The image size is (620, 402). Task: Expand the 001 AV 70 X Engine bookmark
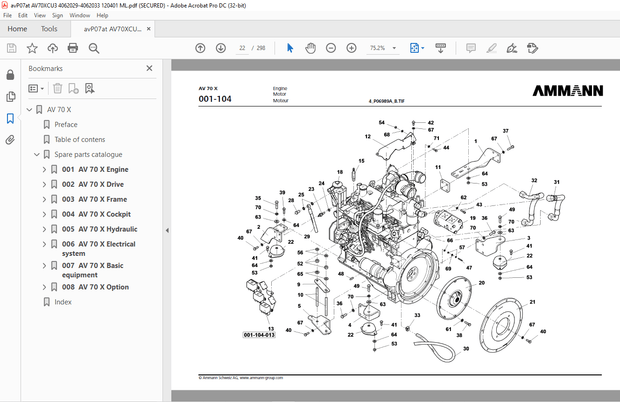[44, 170]
